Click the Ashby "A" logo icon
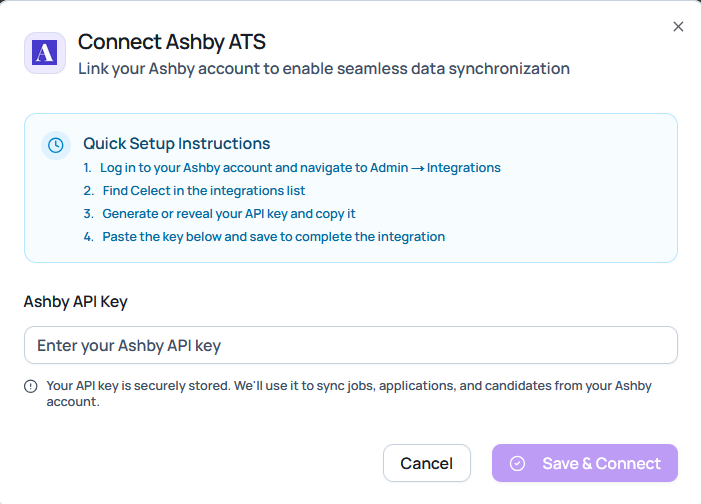 (45, 53)
